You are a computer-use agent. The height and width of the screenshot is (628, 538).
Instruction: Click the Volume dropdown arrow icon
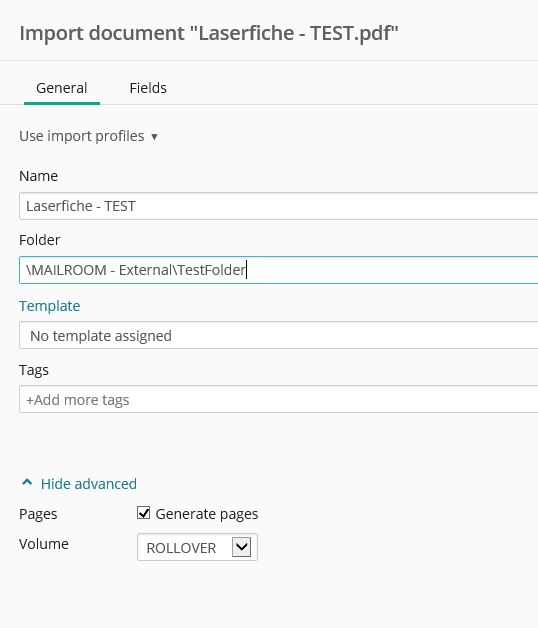click(x=242, y=547)
